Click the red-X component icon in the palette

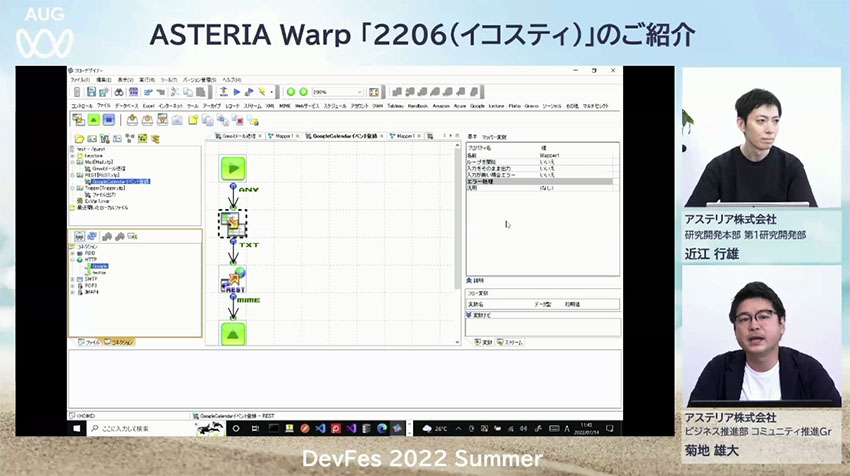coord(237,120)
